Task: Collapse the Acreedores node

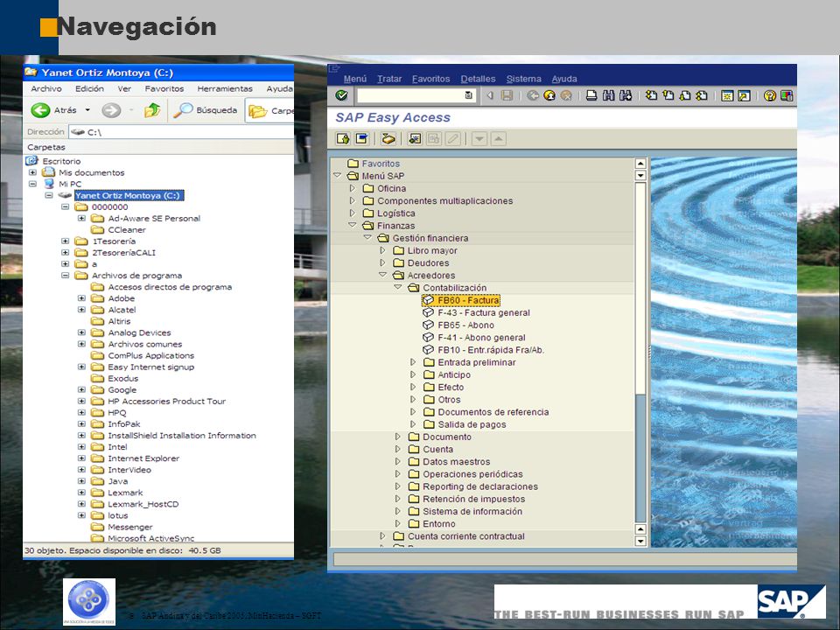Action: point(382,275)
